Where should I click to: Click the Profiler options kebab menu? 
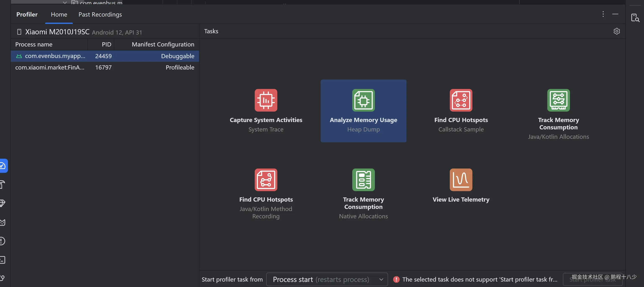tap(603, 14)
